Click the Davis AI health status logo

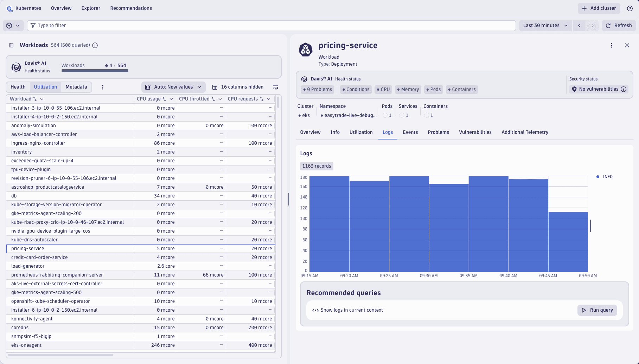click(16, 67)
